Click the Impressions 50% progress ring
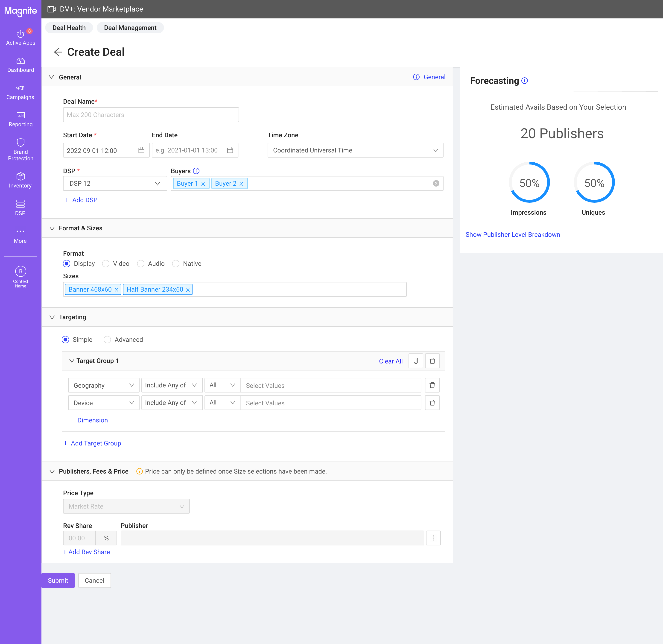Screen dimensions: 663x644 tap(529, 182)
